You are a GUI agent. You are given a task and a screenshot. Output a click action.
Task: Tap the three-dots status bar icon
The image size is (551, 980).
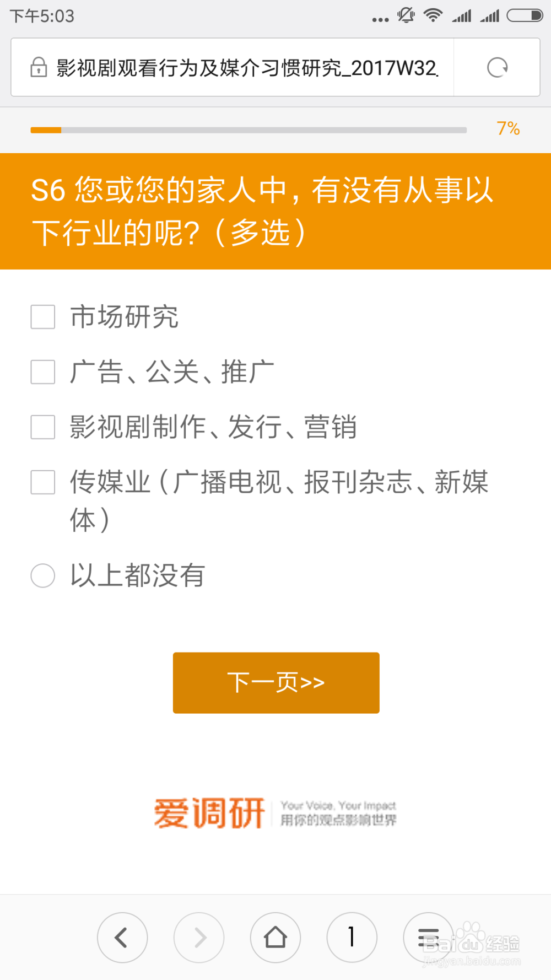pyautogui.click(x=380, y=20)
